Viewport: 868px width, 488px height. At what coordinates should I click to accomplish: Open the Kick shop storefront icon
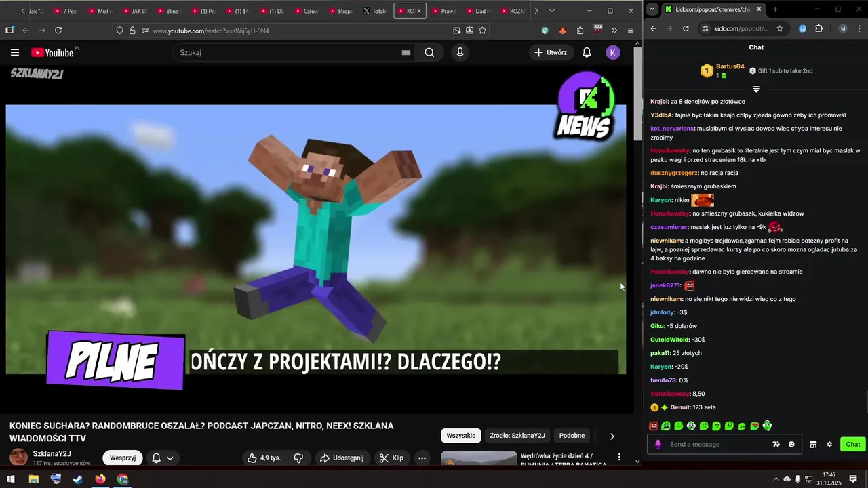pos(813,444)
